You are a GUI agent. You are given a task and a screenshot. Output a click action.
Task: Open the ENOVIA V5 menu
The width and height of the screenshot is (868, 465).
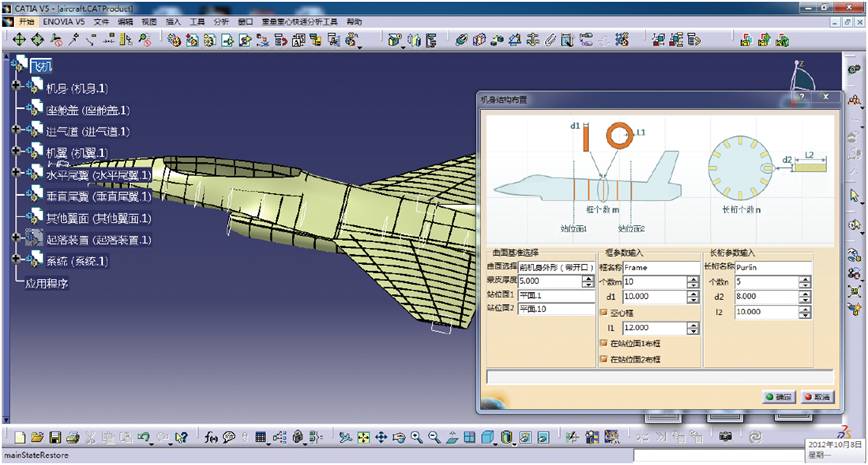[x=64, y=22]
